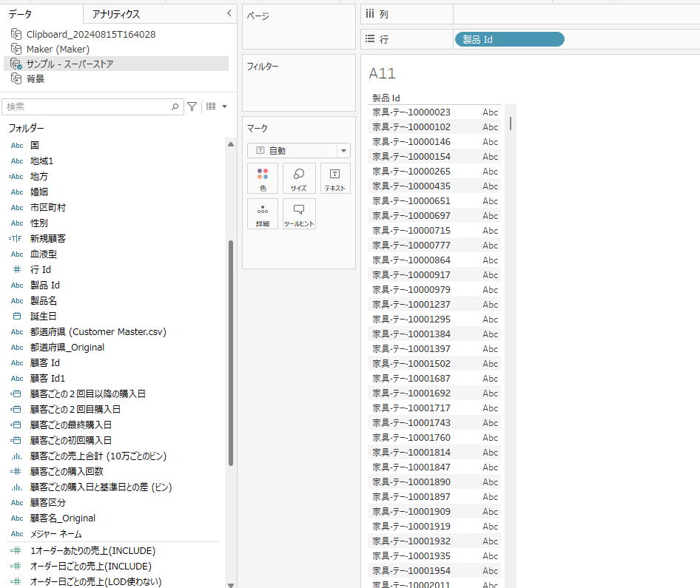Collapse the data pane with the chevron
Viewport: 700px width, 588px height.
pos(229,13)
